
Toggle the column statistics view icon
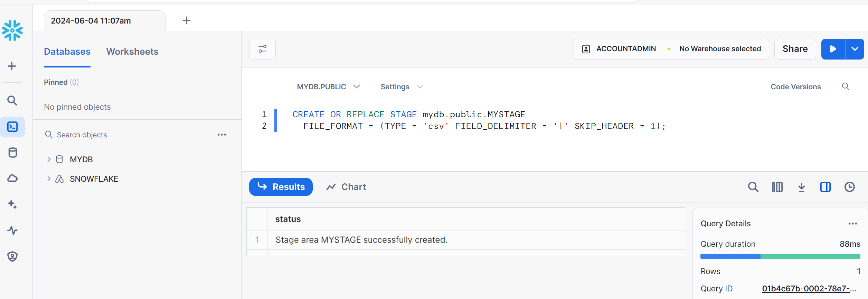777,187
